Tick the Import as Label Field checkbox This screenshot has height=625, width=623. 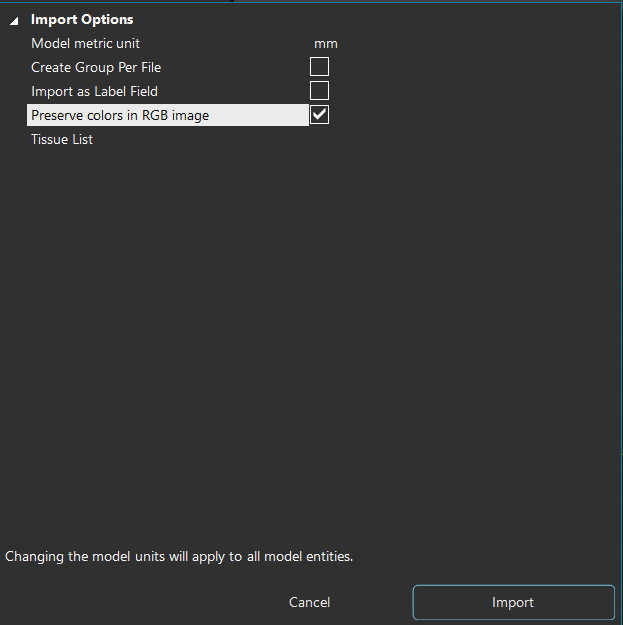tap(319, 91)
